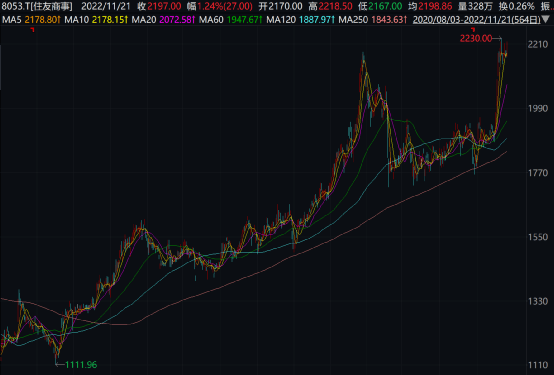Click the 1330 price axis label

[538, 301]
